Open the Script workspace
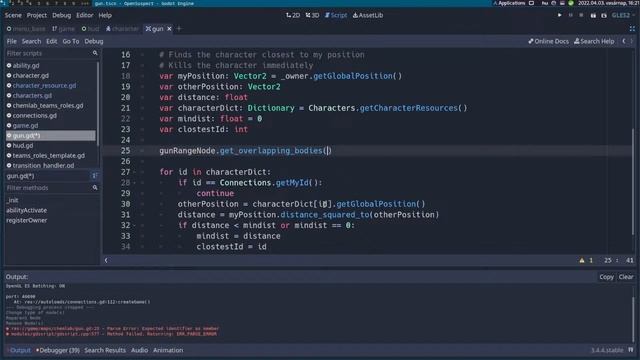Image resolution: width=640 pixels, height=360 pixels. coord(336,15)
